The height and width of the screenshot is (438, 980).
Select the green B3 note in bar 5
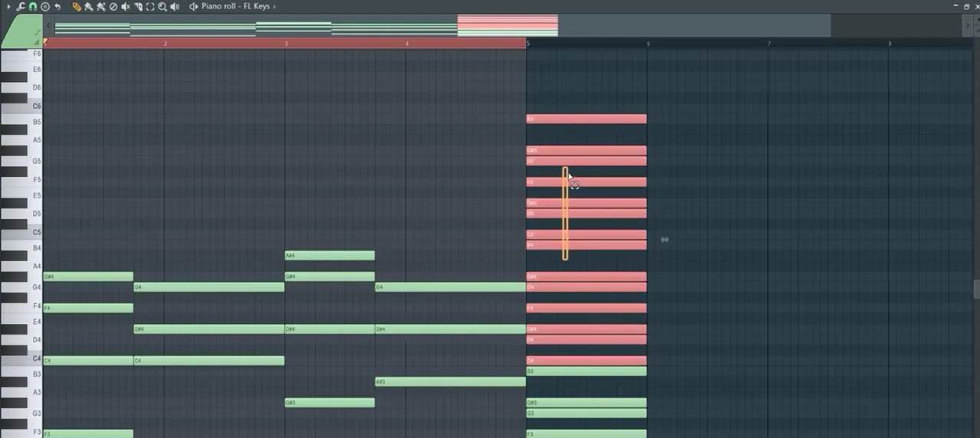tap(586, 371)
